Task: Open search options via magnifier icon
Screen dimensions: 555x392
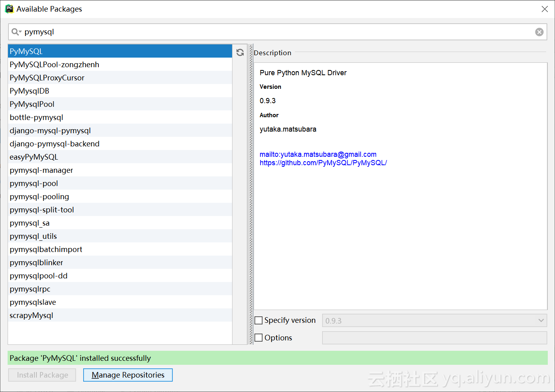Action: coord(16,32)
